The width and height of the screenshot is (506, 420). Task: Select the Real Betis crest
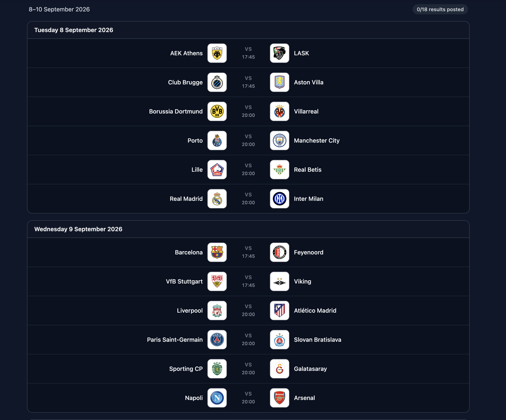(x=280, y=170)
